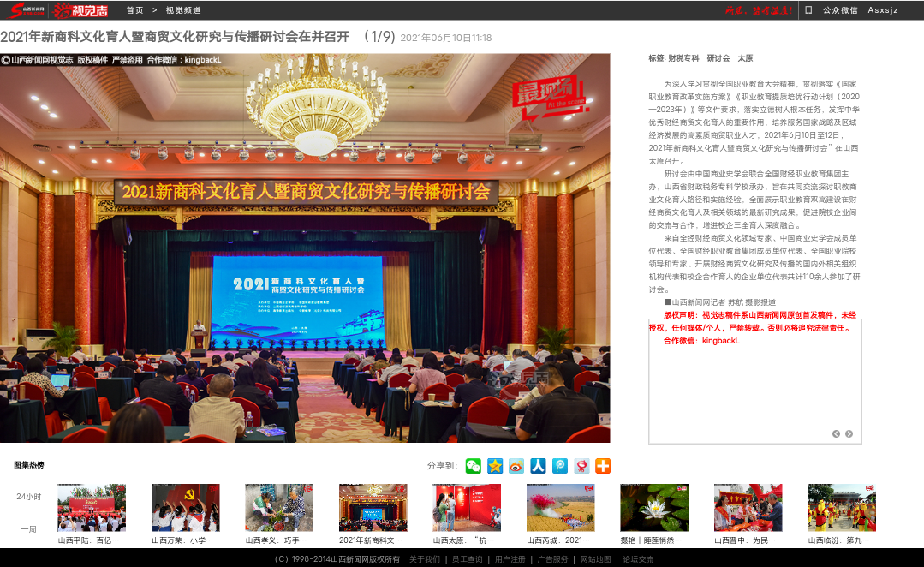Click the main conference hall photo
The image size is (924, 567).
click(305, 248)
